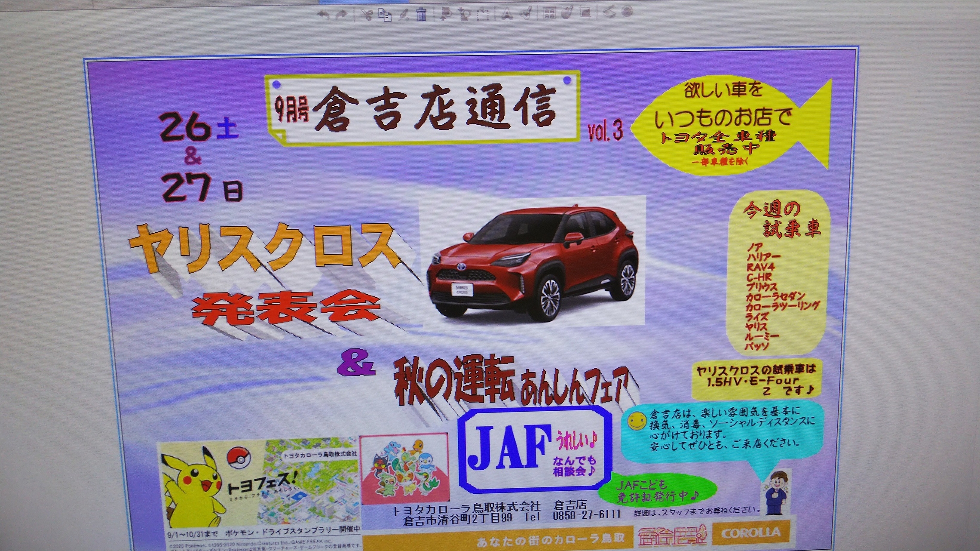This screenshot has height=551, width=980.
Task: Click the 'ヤリスクロスの試乗車は' yellow note
Action: tap(756, 380)
